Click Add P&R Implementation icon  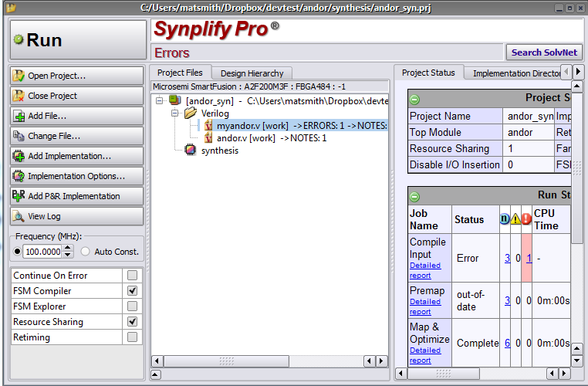pyautogui.click(x=19, y=196)
